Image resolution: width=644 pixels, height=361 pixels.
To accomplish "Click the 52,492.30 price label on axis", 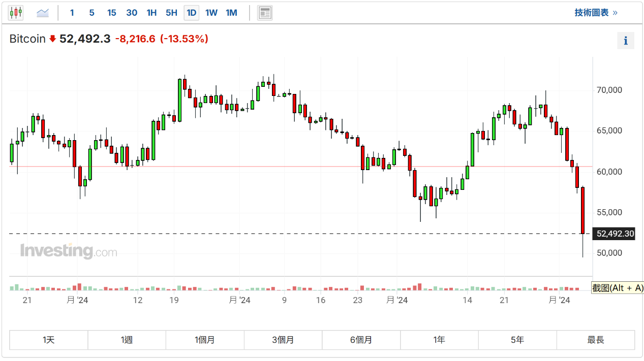I will (x=615, y=234).
